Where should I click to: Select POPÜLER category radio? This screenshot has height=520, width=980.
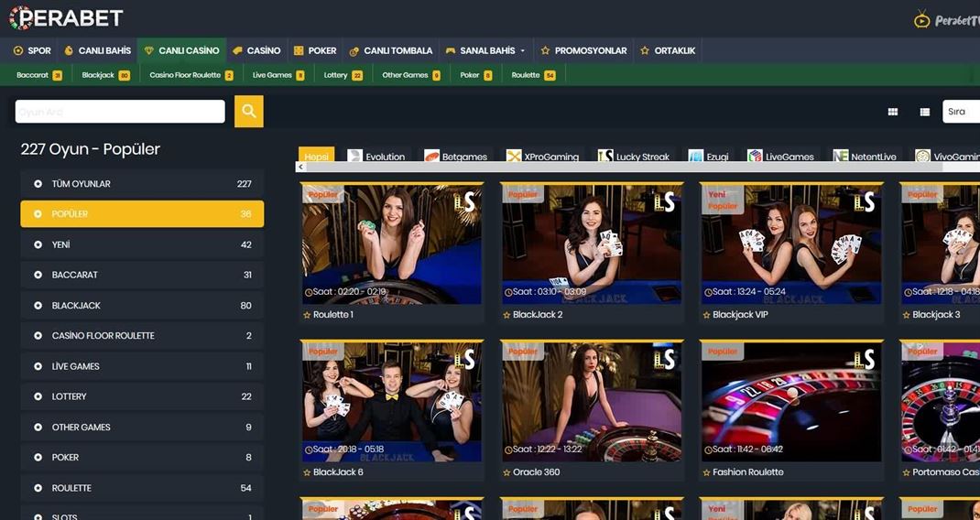pyautogui.click(x=38, y=213)
